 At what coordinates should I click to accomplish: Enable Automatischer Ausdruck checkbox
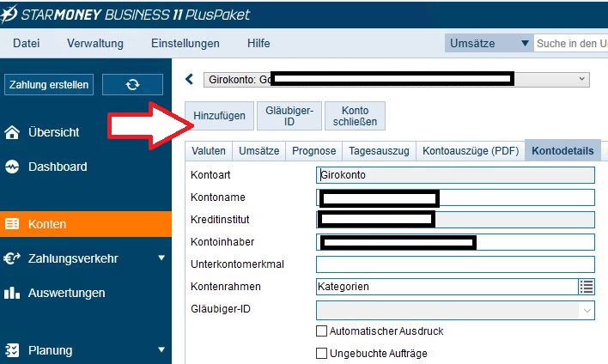[321, 331]
